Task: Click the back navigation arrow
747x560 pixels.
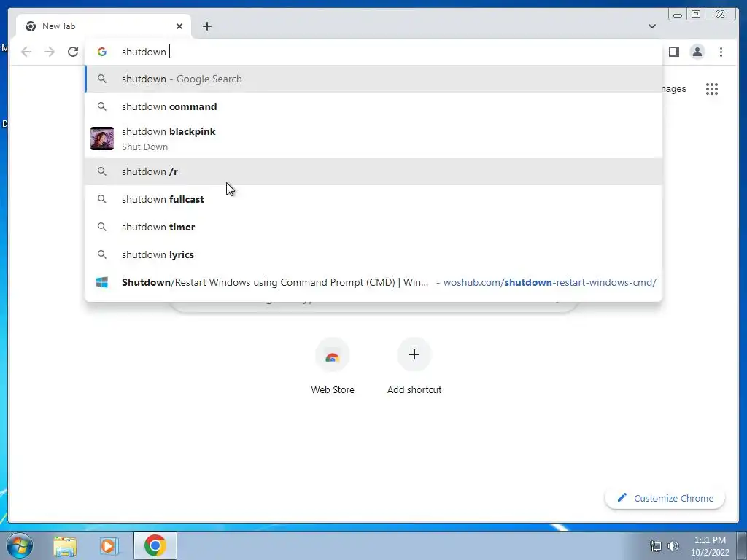Action: [26, 52]
